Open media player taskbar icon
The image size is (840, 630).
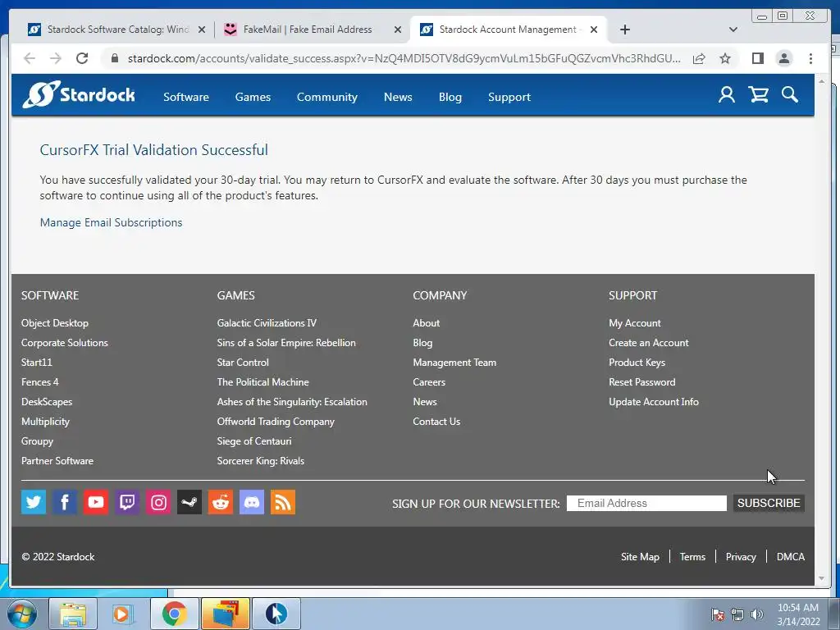point(122,614)
